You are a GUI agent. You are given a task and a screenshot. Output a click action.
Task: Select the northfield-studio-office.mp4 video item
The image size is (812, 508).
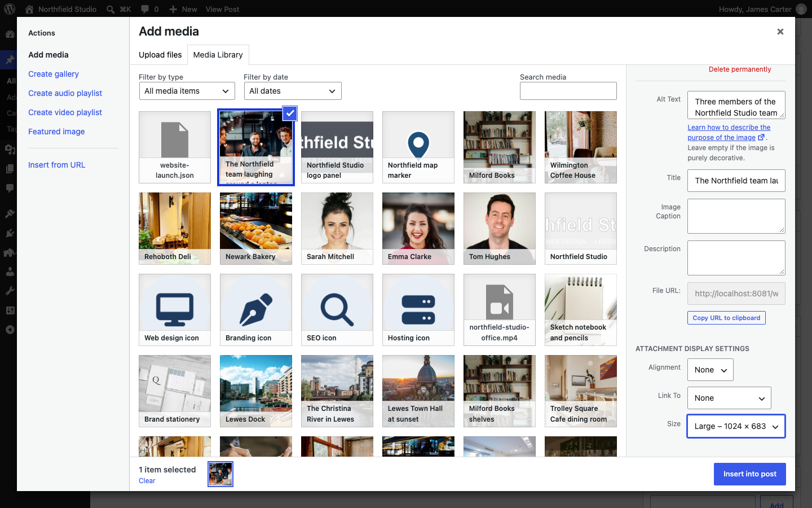pyautogui.click(x=500, y=310)
